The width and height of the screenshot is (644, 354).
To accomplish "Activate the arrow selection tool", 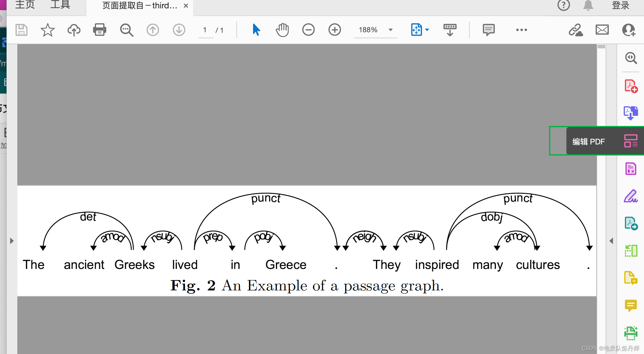I will pyautogui.click(x=256, y=30).
